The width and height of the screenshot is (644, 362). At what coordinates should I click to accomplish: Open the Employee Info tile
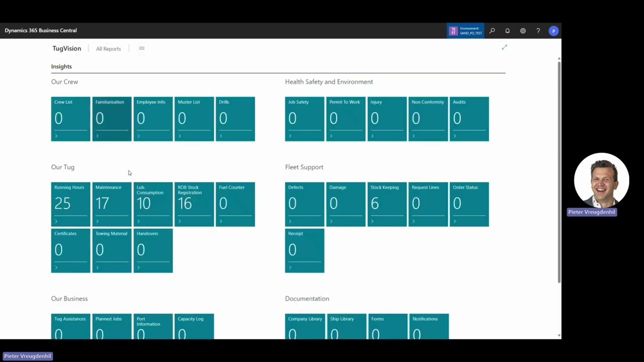click(x=153, y=119)
